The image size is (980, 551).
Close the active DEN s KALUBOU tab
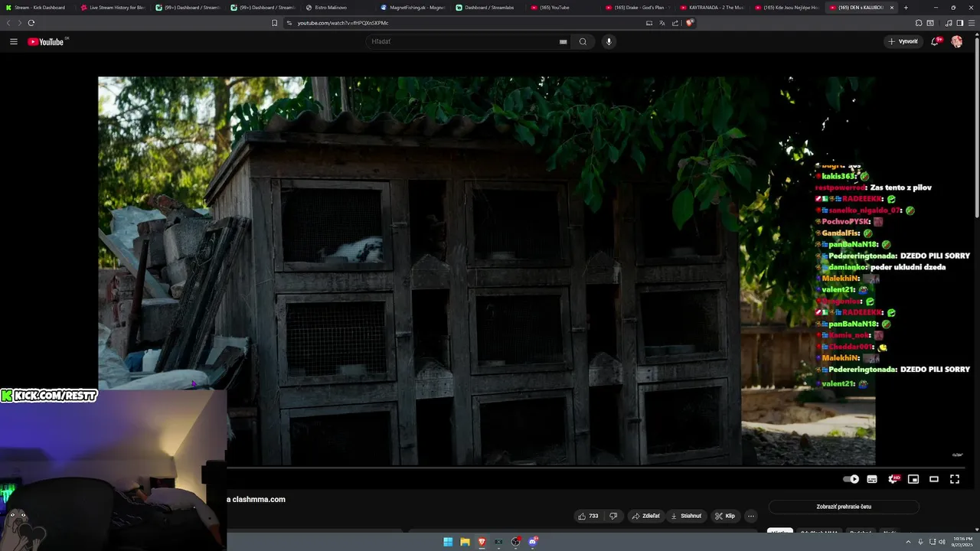(x=892, y=8)
